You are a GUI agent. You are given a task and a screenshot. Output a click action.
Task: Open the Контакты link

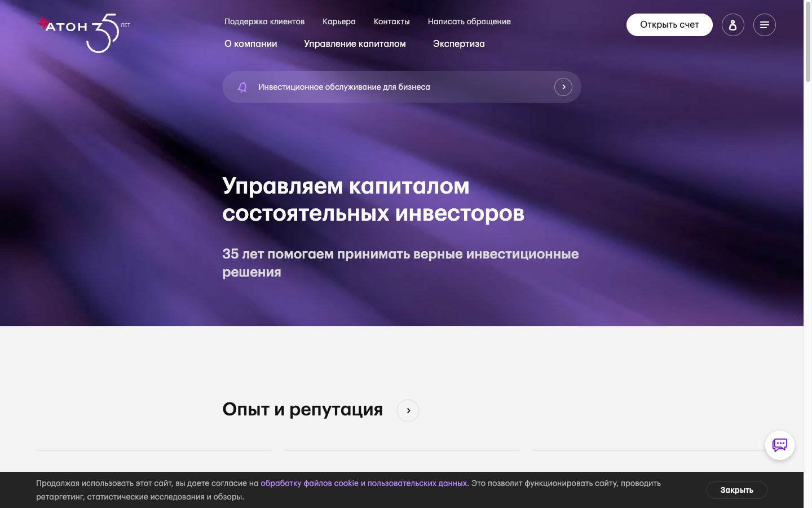(x=392, y=21)
